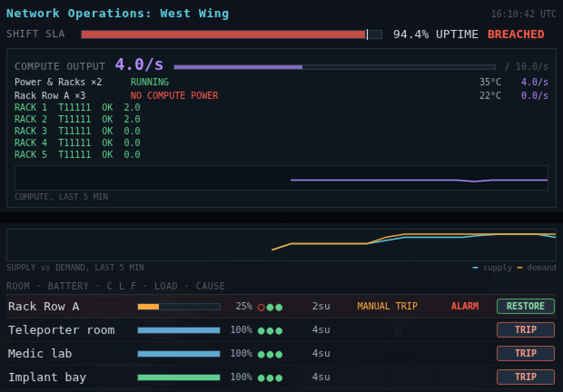
Task: Click Implant bay room name
Action: coord(47,377)
